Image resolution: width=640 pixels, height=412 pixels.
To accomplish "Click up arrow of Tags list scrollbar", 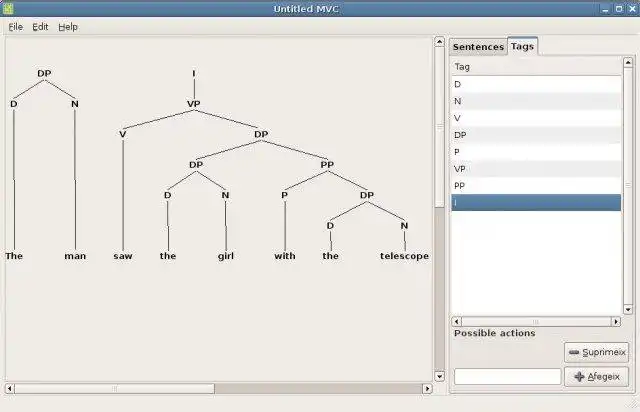I will (628, 62).
